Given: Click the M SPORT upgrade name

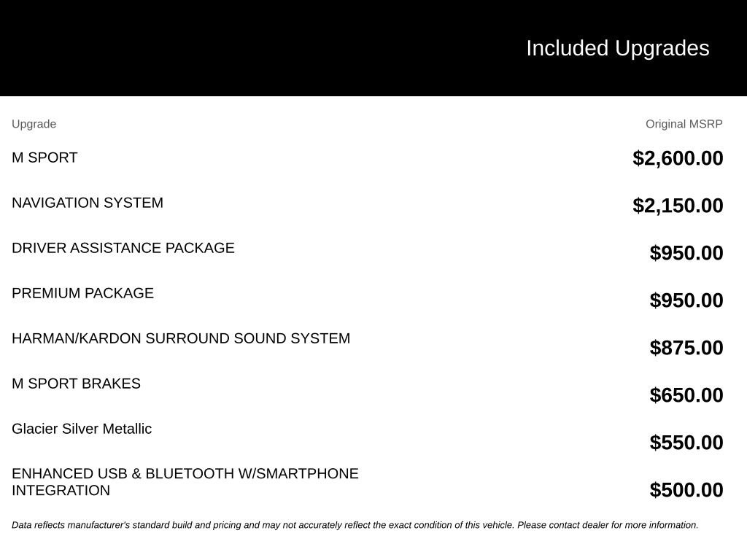Looking at the screenshot, I should pyautogui.click(x=44, y=157).
